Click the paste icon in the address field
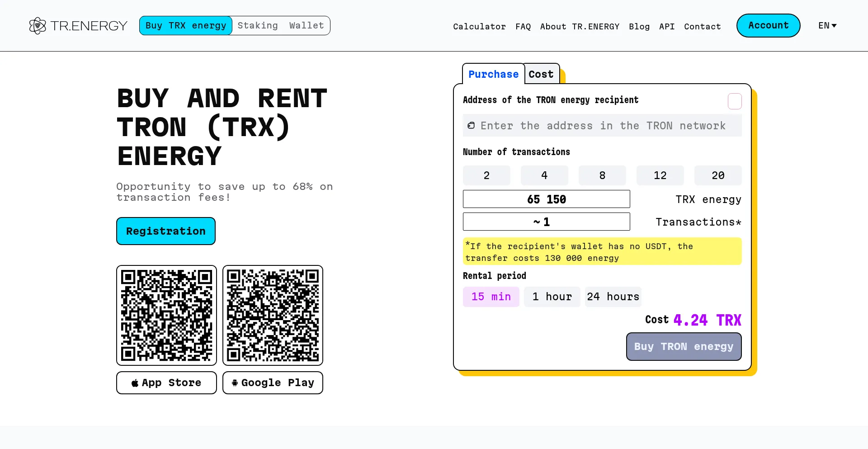The height and width of the screenshot is (449, 868). (x=471, y=125)
